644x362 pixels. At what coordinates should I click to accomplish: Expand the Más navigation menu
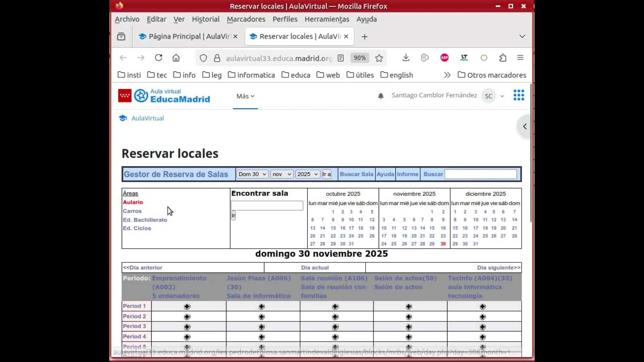(x=245, y=96)
